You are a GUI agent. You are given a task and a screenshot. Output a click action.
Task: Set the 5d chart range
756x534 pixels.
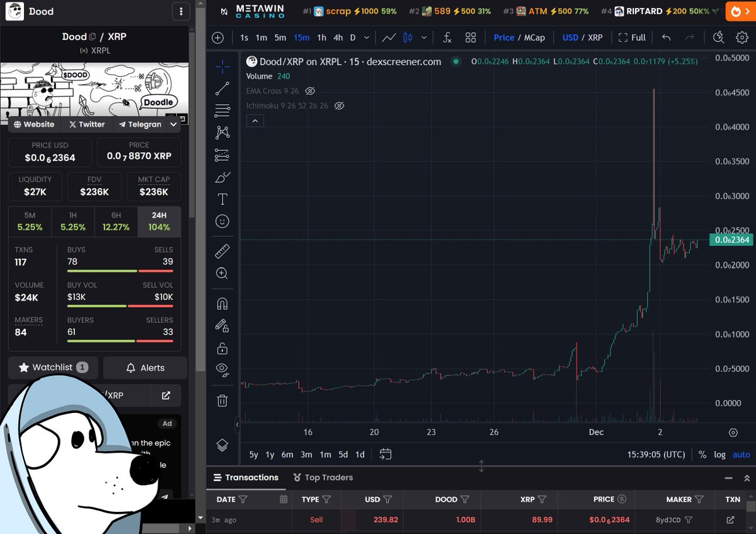tap(343, 454)
